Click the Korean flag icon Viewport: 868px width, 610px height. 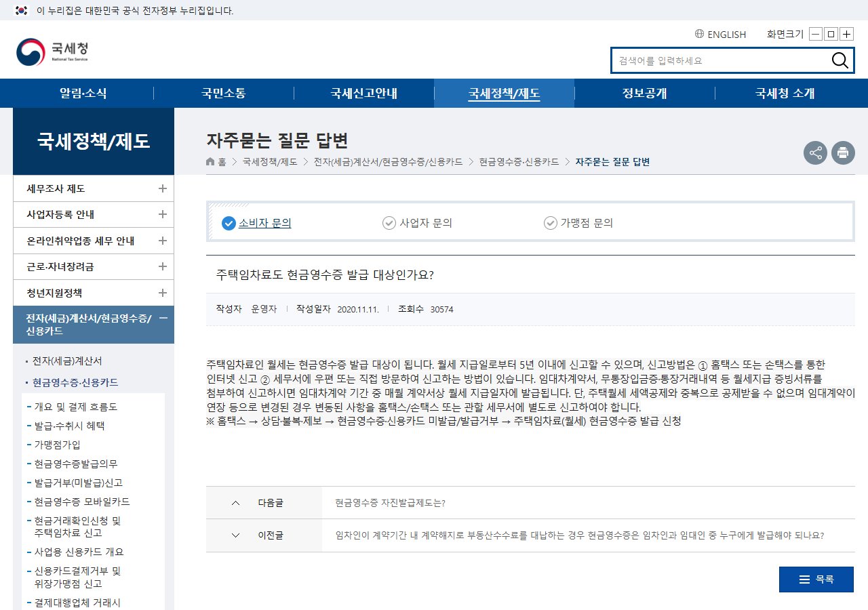coord(22,10)
